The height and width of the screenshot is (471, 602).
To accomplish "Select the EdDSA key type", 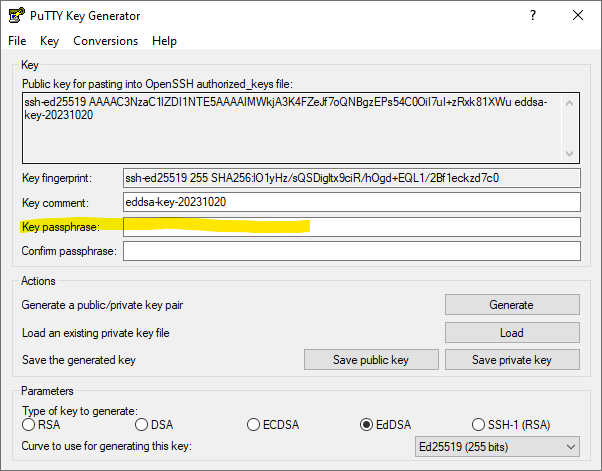I will [x=367, y=425].
